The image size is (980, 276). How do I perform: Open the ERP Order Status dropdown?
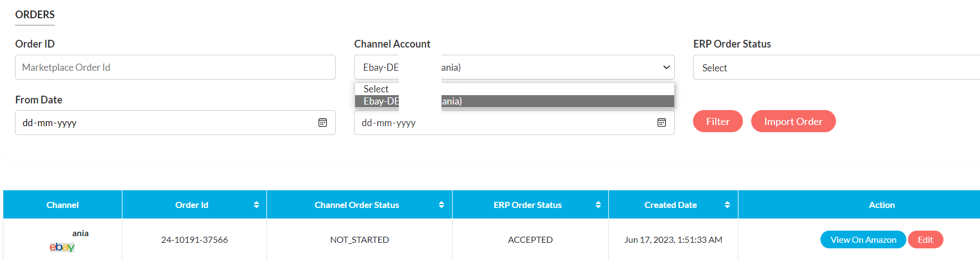click(835, 67)
